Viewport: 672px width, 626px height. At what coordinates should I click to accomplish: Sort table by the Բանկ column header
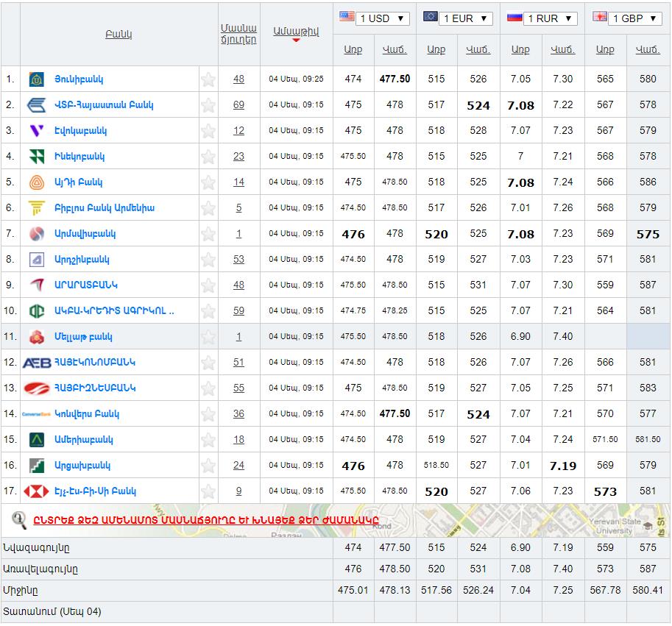(x=119, y=35)
